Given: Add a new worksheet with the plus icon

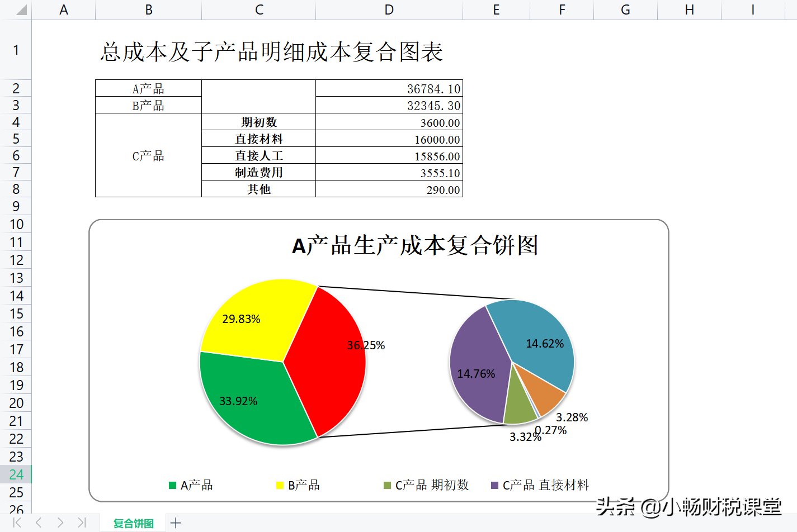Looking at the screenshot, I should pos(176,522).
